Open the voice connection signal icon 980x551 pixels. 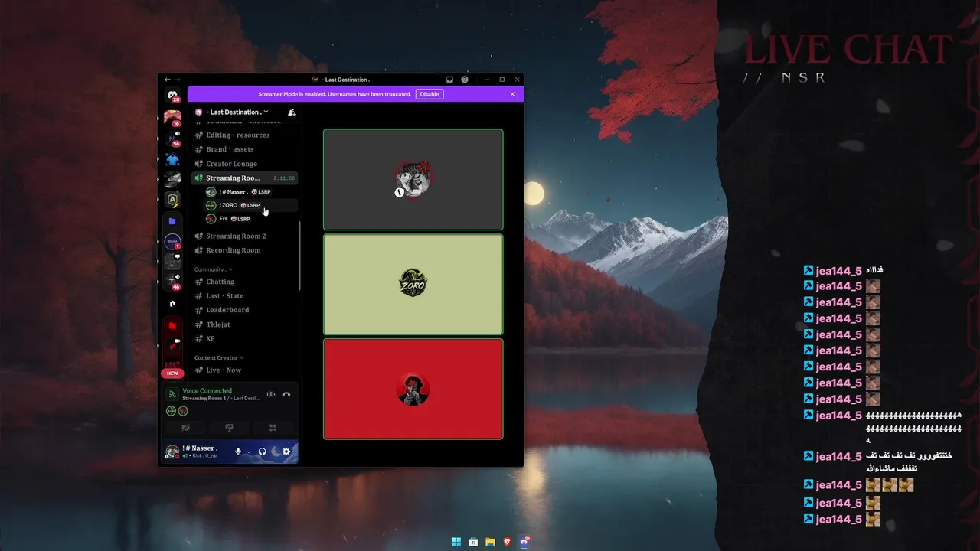[172, 394]
